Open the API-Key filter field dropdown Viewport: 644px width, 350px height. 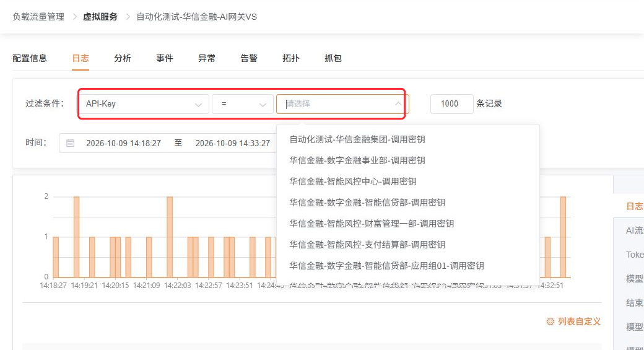tap(144, 104)
